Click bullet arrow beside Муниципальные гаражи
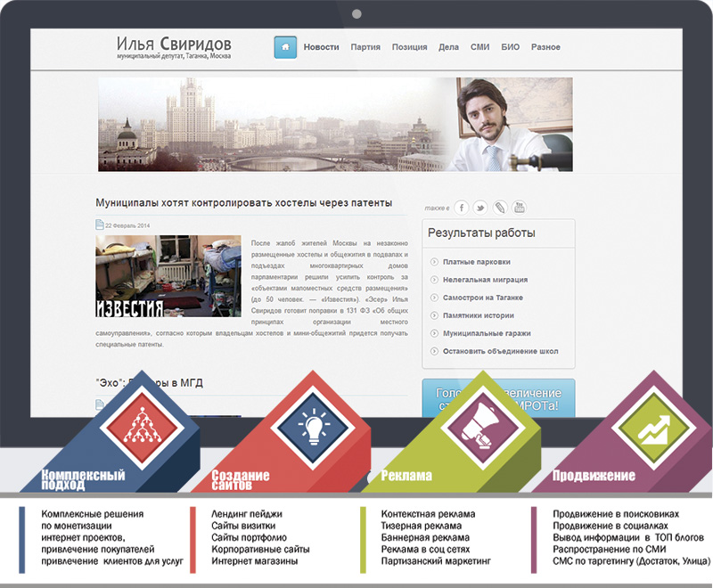713x588 pixels. [434, 333]
